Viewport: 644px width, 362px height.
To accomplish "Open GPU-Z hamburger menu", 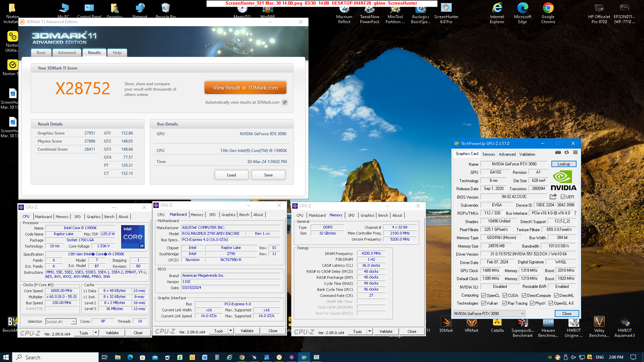I will pos(575,153).
